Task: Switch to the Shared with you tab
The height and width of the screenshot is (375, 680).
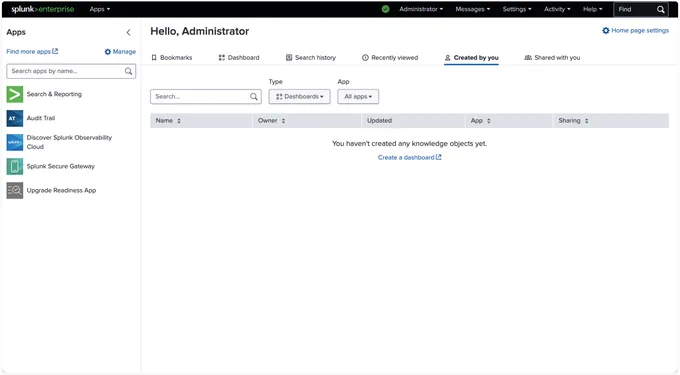Action: pyautogui.click(x=552, y=58)
